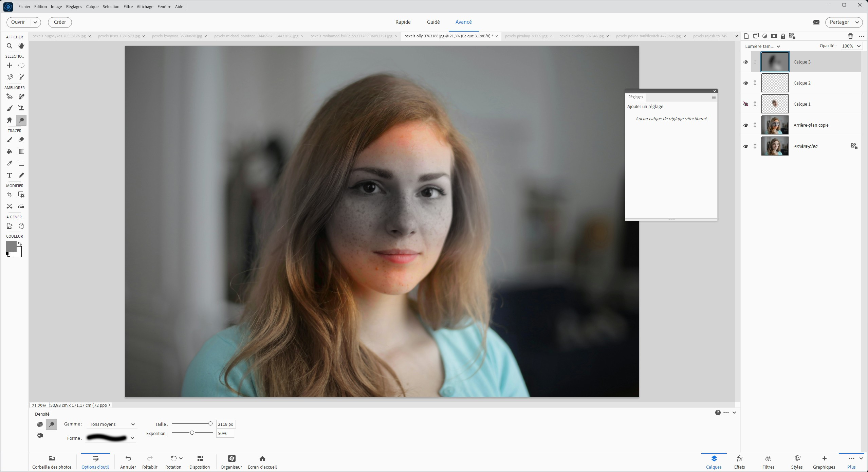Screen dimensions: 868x472
Task: Click the Exposition slider handle
Action: click(x=192, y=433)
